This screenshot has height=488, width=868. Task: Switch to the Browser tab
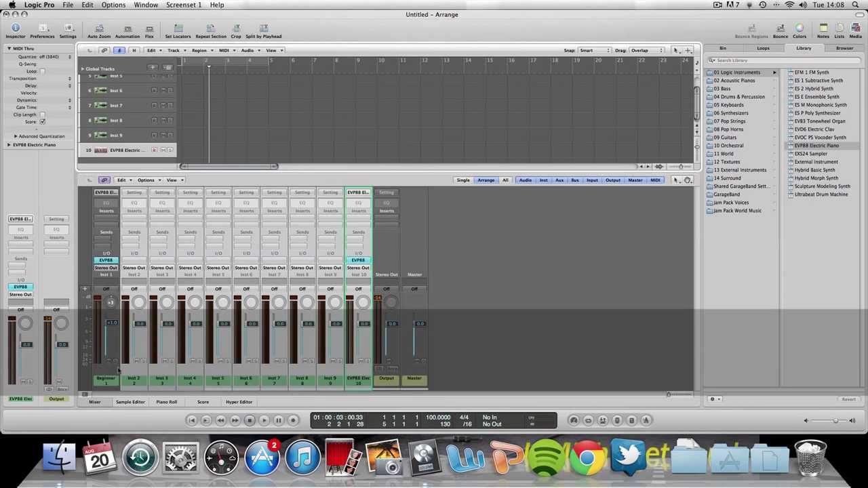(x=844, y=48)
